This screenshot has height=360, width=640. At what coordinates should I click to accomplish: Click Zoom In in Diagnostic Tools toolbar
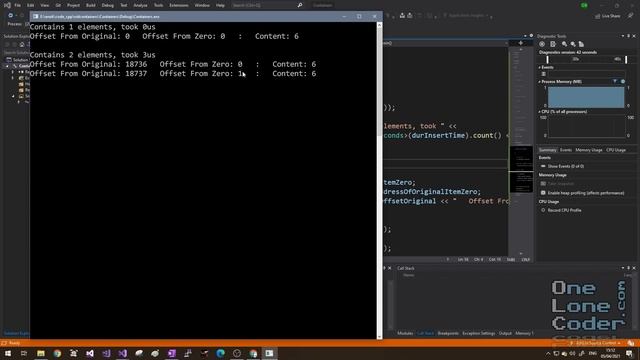[564, 44]
